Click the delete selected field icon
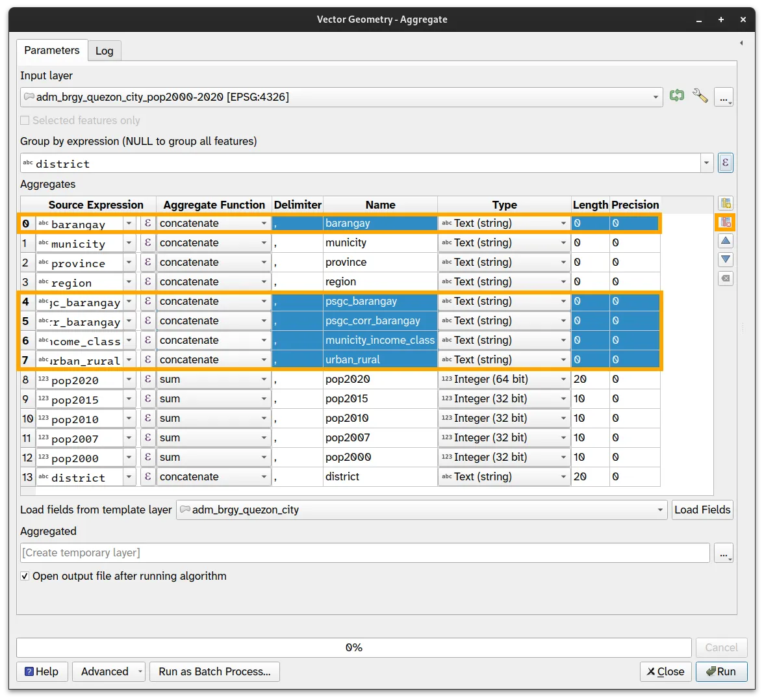Image resolution: width=764 pixels, height=700 pixels. [x=726, y=223]
